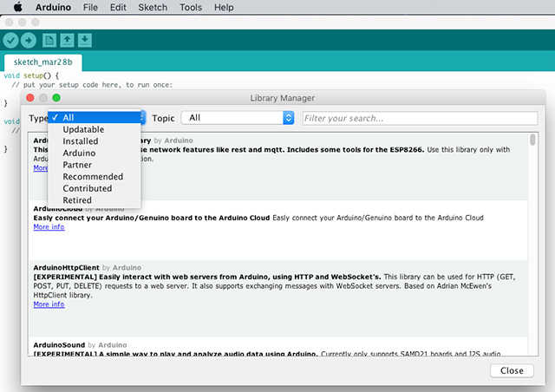Image resolution: width=555 pixels, height=392 pixels.
Task: Click the void setup() code line
Action: point(31,75)
